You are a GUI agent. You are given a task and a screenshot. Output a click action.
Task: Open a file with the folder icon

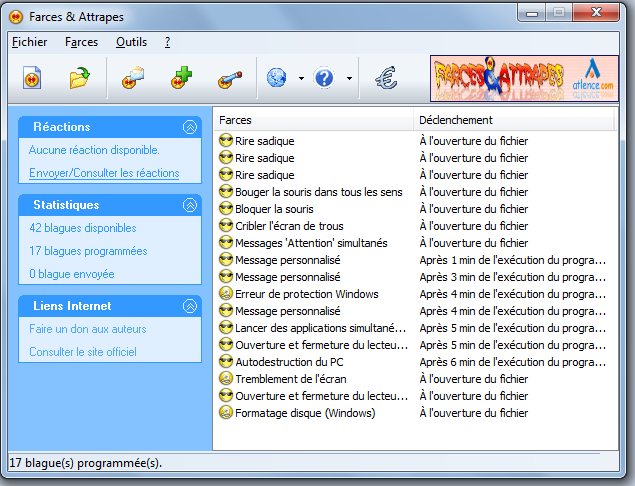tap(79, 77)
